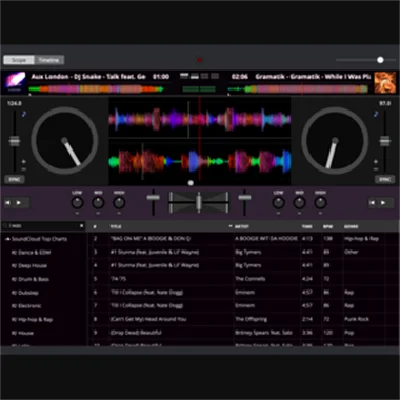Screen dimensions: 400x400
Task: Select the fourth waveform layout icon
Action: (215, 76)
